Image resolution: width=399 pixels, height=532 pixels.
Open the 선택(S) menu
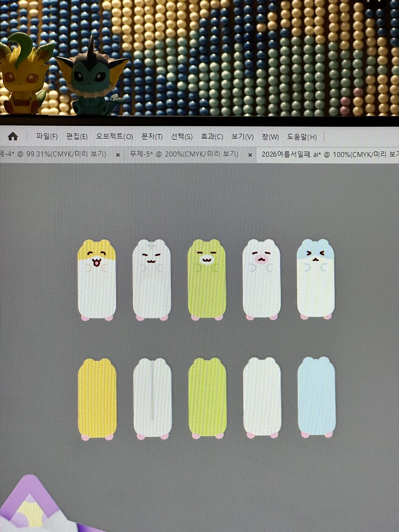182,137
